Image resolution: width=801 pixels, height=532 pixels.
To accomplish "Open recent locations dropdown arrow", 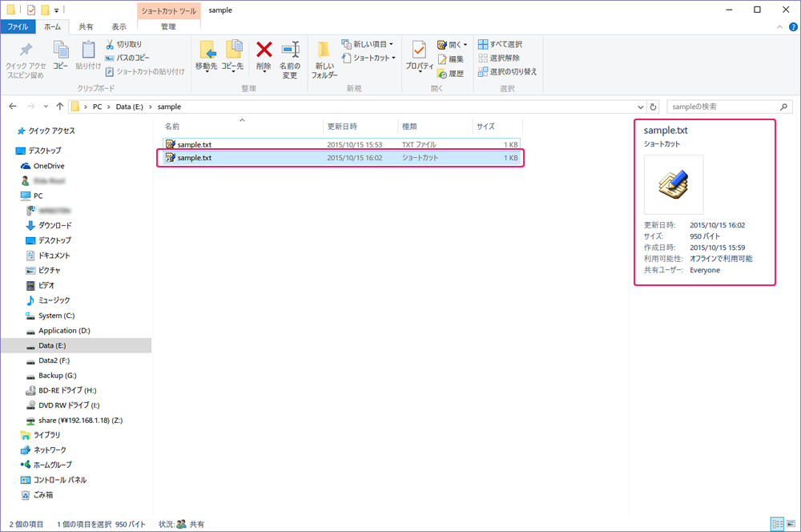I will click(46, 107).
